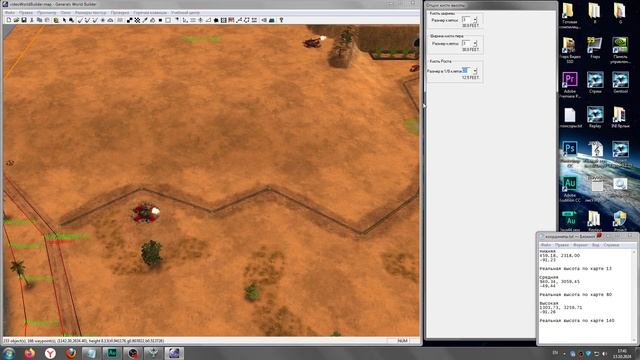Image resolution: width=640 pixels, height=360 pixels.
Task: Open the Правка menu in World Builder
Action: coord(26,13)
